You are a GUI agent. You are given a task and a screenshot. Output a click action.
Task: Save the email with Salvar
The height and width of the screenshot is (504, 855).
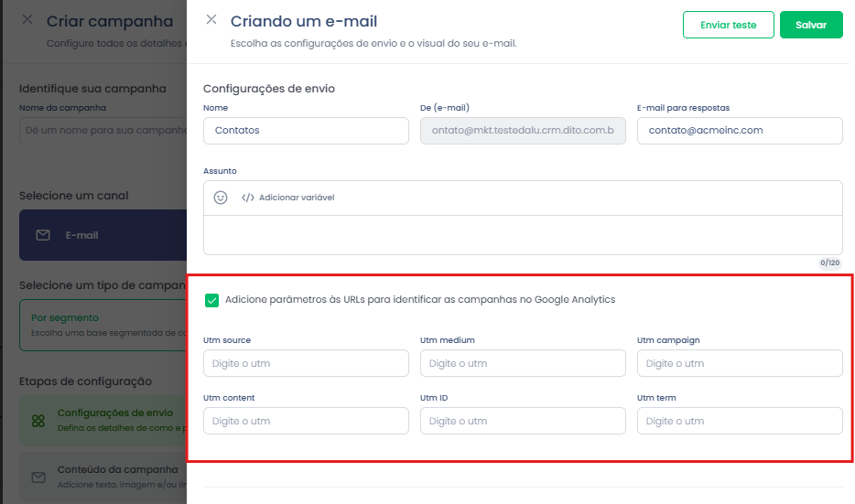811,25
